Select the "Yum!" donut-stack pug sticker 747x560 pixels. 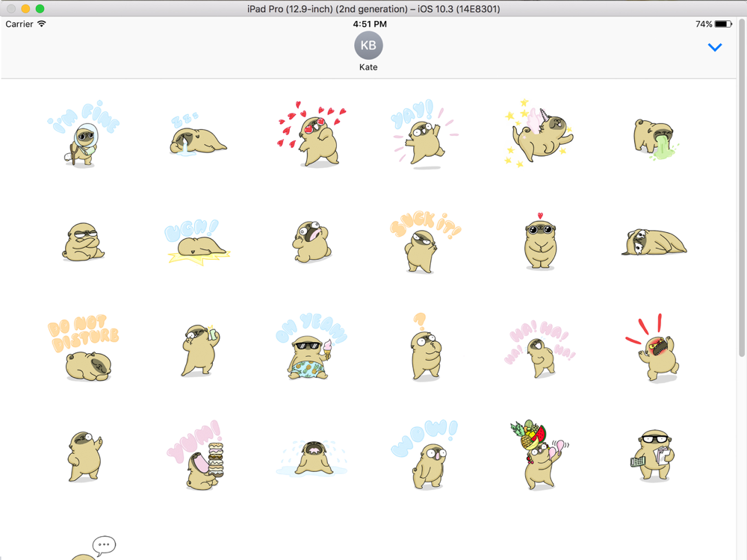coord(196,455)
